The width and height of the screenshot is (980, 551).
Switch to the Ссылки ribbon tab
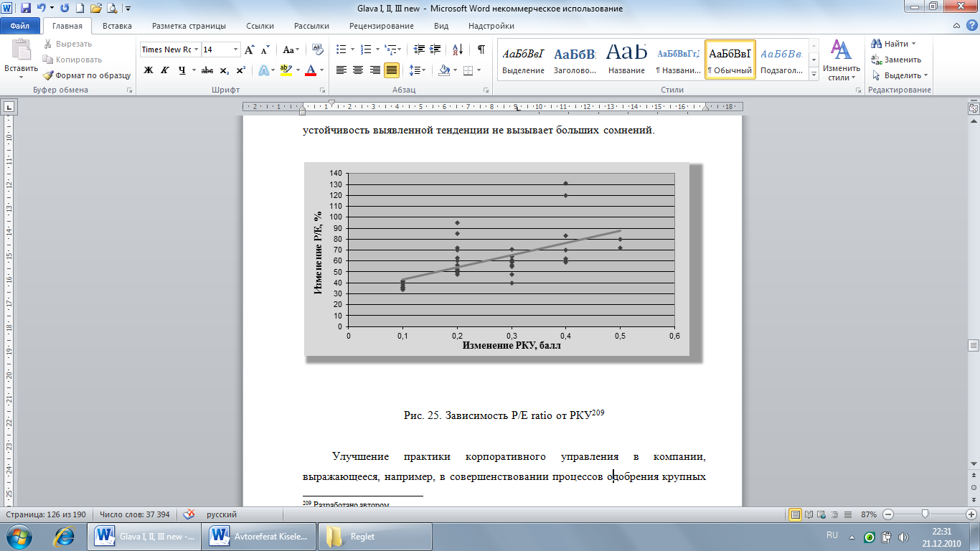coord(260,26)
